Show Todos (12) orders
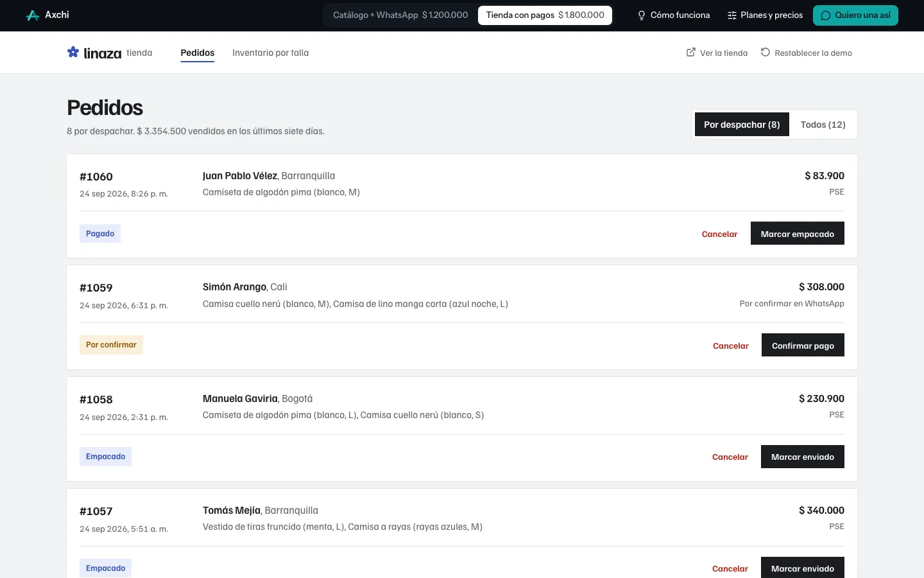This screenshot has width=924, height=578. click(x=823, y=125)
